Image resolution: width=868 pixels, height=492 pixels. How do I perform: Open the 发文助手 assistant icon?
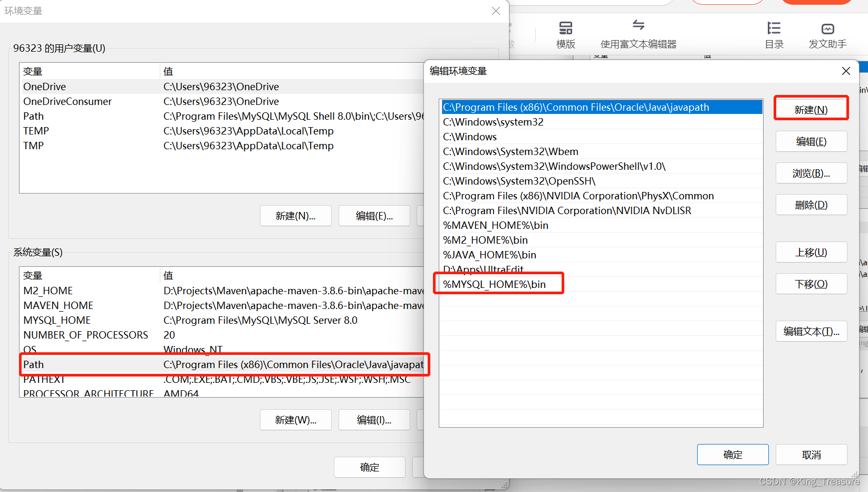(827, 35)
